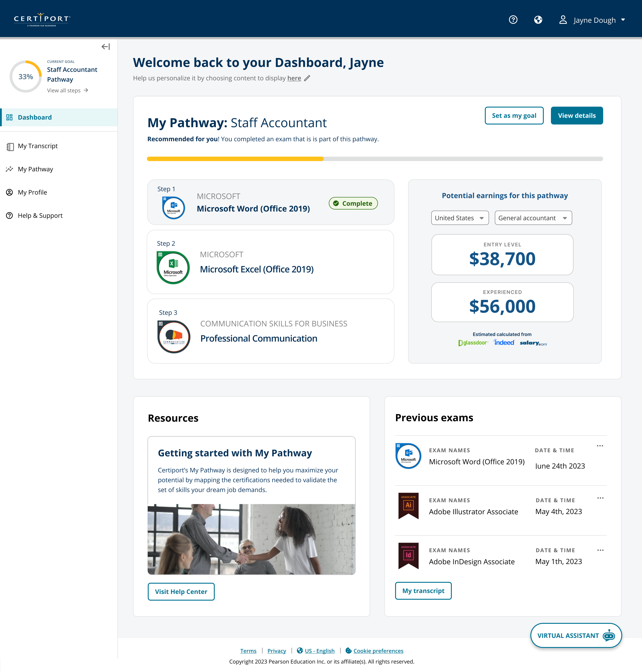This screenshot has width=642, height=672.
Task: Open the help question mark icon in header
Action: click(x=513, y=20)
